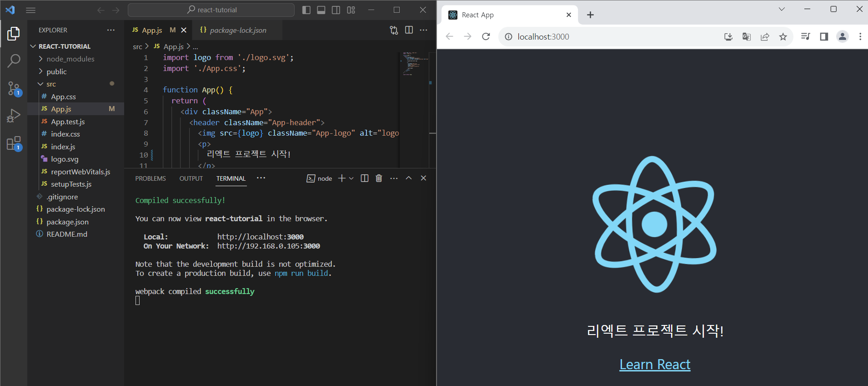Open App.test.js in explorer
Screen dimensions: 868x386
75,122
